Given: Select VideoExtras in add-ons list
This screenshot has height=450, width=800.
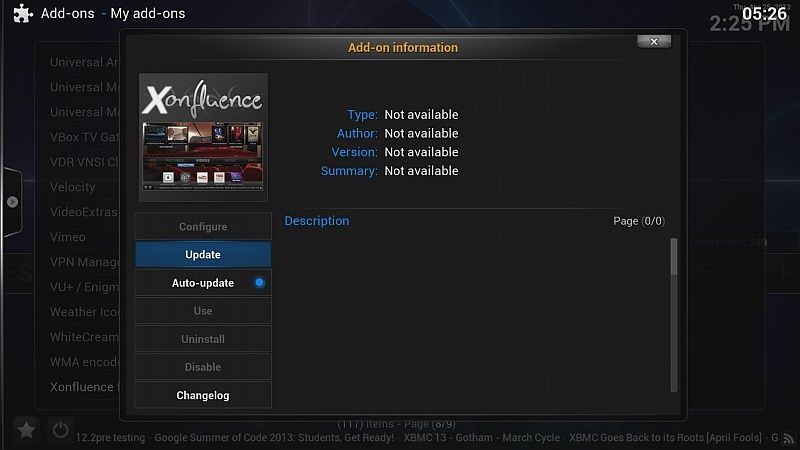Looking at the screenshot, I should pos(84,212).
